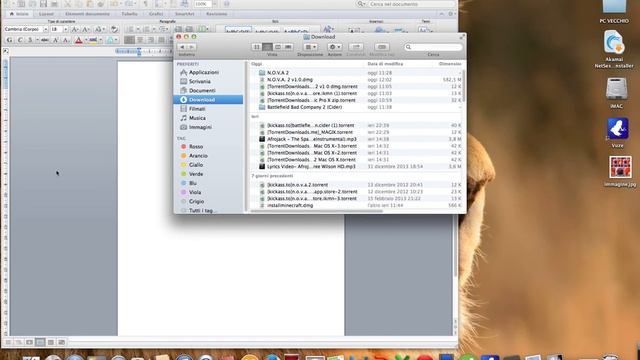Switch Finder to list view
Viewport: 640px width, 360px height.
click(x=267, y=47)
